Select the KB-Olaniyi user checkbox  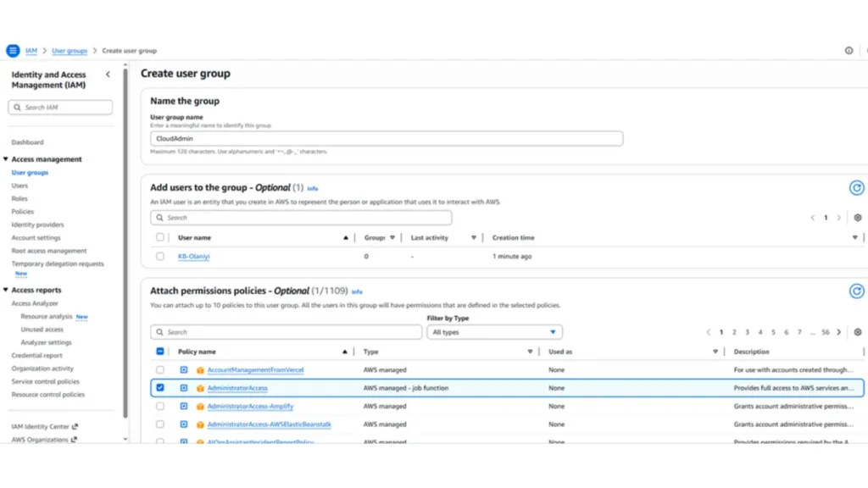[160, 256]
